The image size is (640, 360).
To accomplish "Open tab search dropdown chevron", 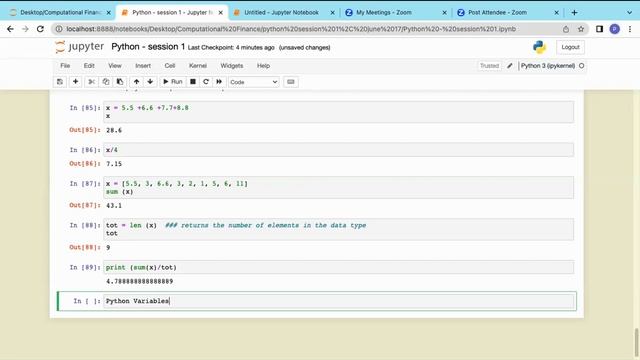I will click(x=629, y=13).
